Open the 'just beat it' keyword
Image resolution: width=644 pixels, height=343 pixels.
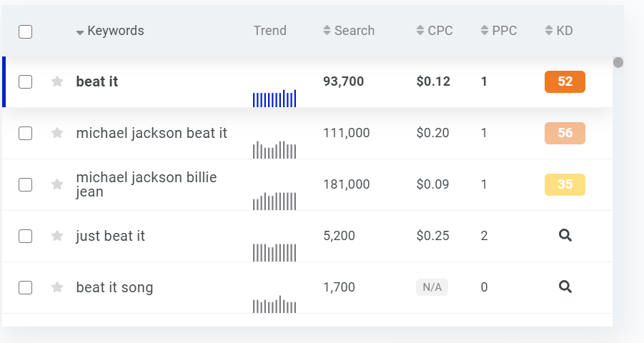[110, 236]
